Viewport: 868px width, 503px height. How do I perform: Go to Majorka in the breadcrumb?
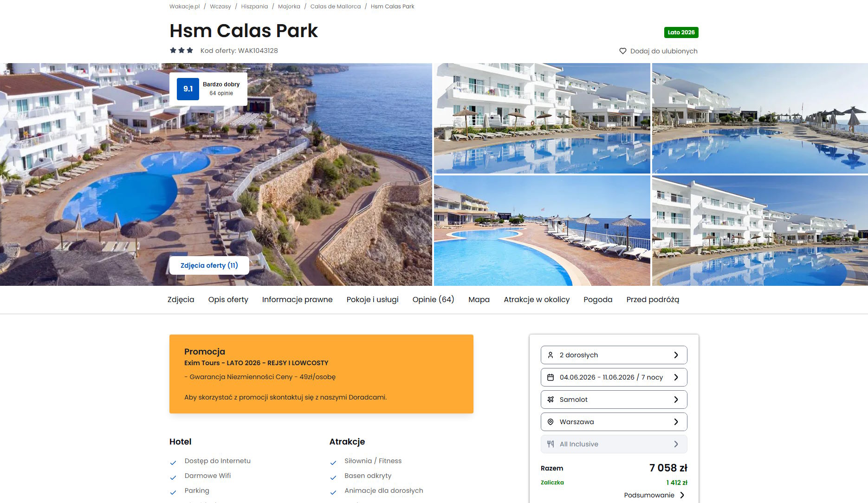click(x=289, y=6)
